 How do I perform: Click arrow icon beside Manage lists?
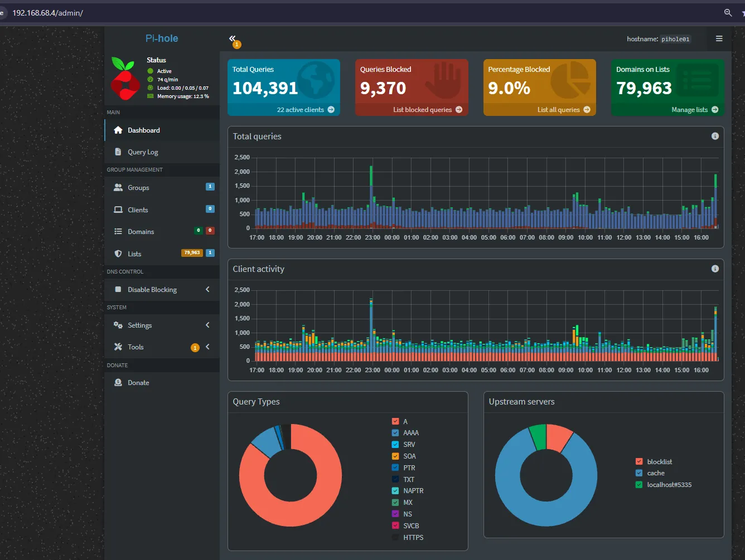pyautogui.click(x=715, y=110)
